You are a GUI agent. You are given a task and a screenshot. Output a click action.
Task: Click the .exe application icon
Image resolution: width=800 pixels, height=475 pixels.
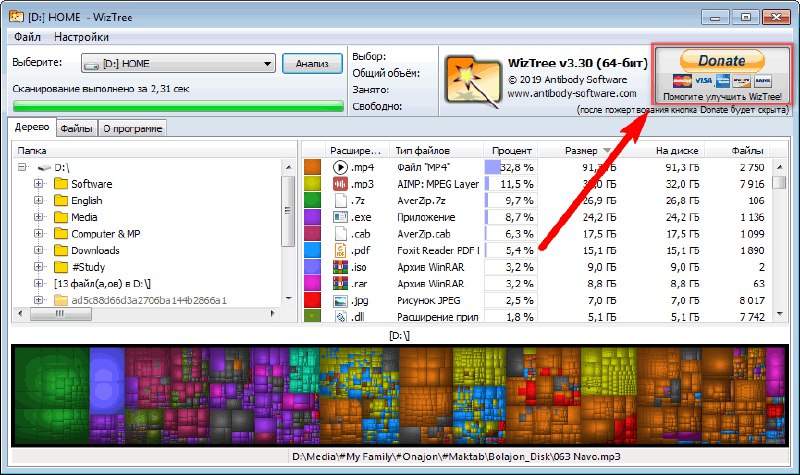coord(340,217)
